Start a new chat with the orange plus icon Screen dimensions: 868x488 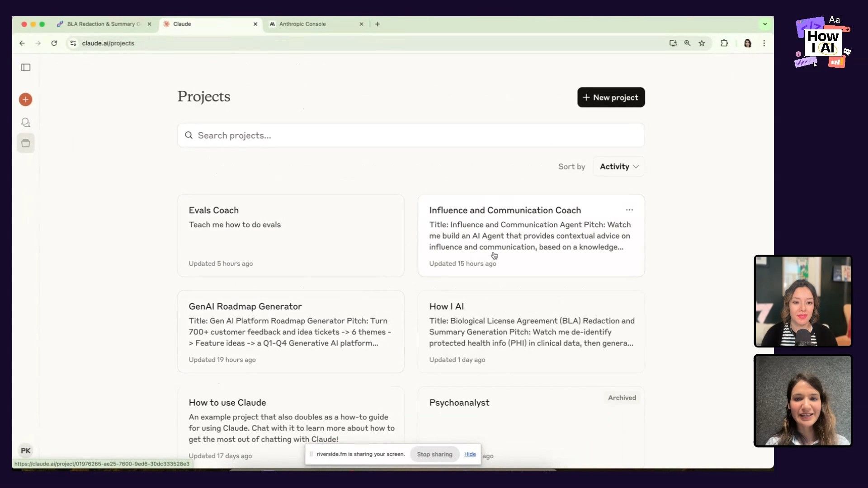coord(26,99)
